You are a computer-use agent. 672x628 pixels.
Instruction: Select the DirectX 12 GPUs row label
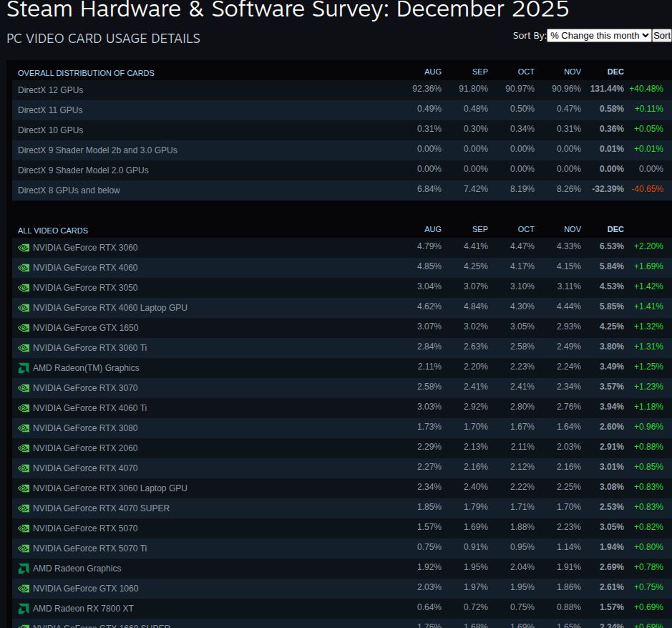click(x=51, y=90)
